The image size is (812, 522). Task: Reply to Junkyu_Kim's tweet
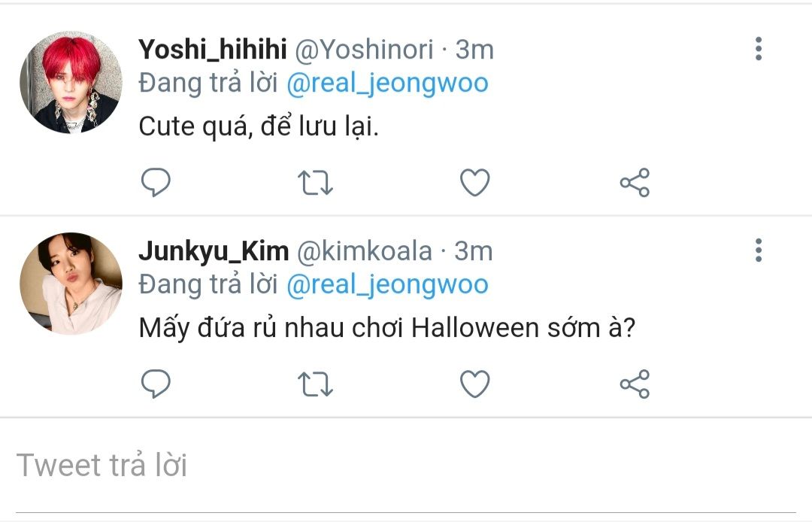(156, 384)
